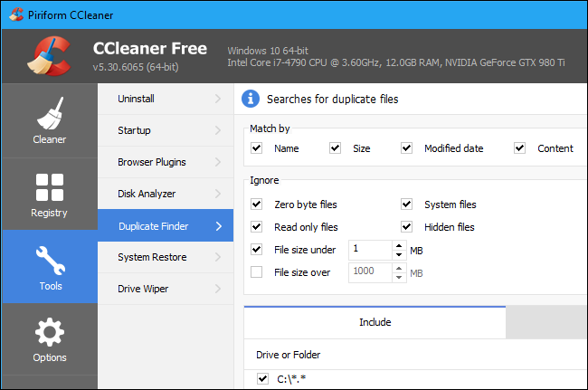This screenshot has height=390, width=588.
Task: Expand the Disk Analyzer chevron arrow
Action: 218,194
